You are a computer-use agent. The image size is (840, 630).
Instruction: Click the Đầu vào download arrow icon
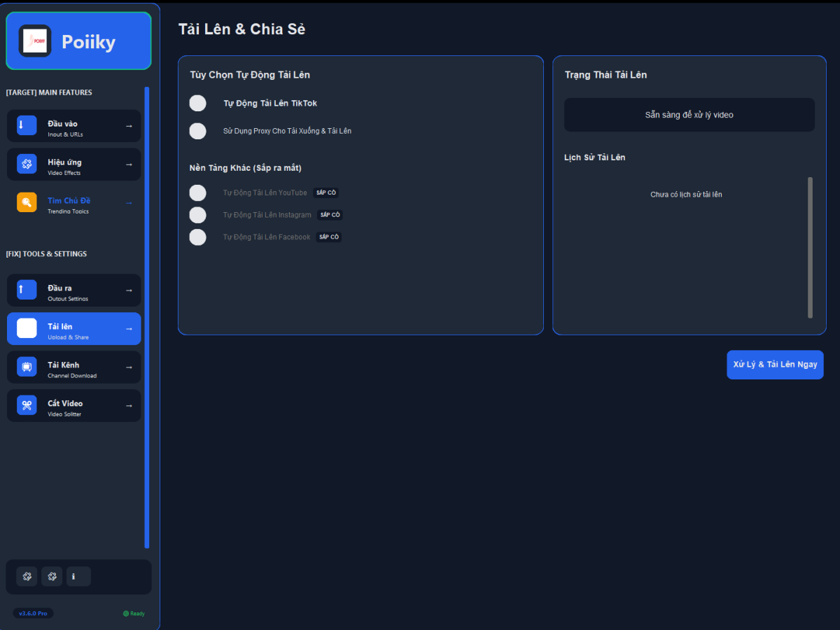pos(27,125)
